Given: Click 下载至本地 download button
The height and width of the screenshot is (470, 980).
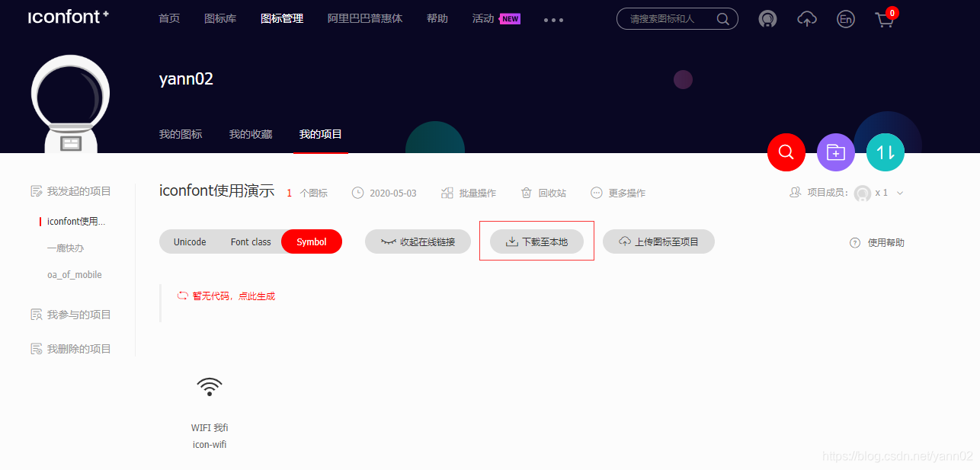Looking at the screenshot, I should click(536, 241).
